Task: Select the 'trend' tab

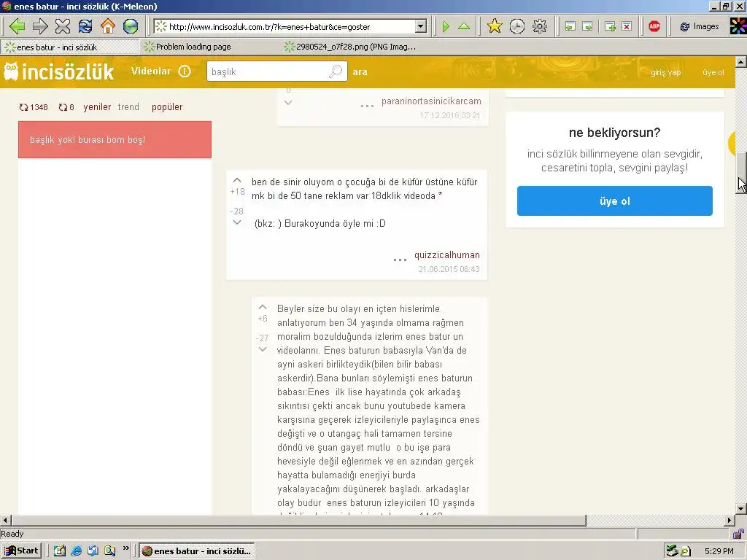Action: coord(128,107)
